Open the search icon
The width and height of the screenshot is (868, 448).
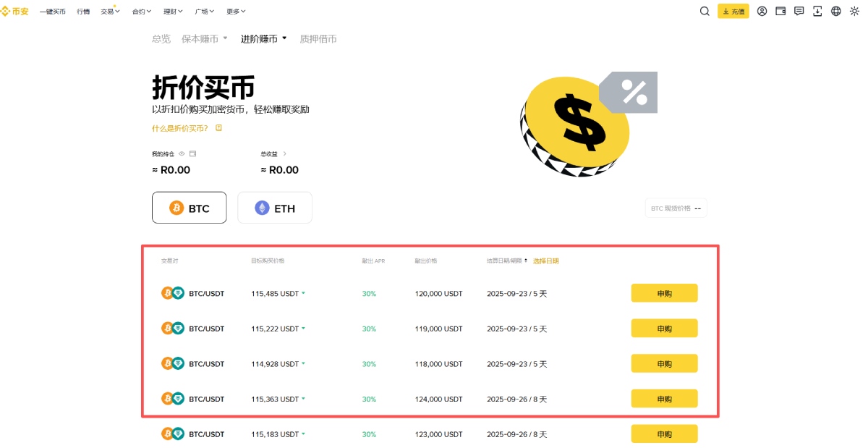705,11
